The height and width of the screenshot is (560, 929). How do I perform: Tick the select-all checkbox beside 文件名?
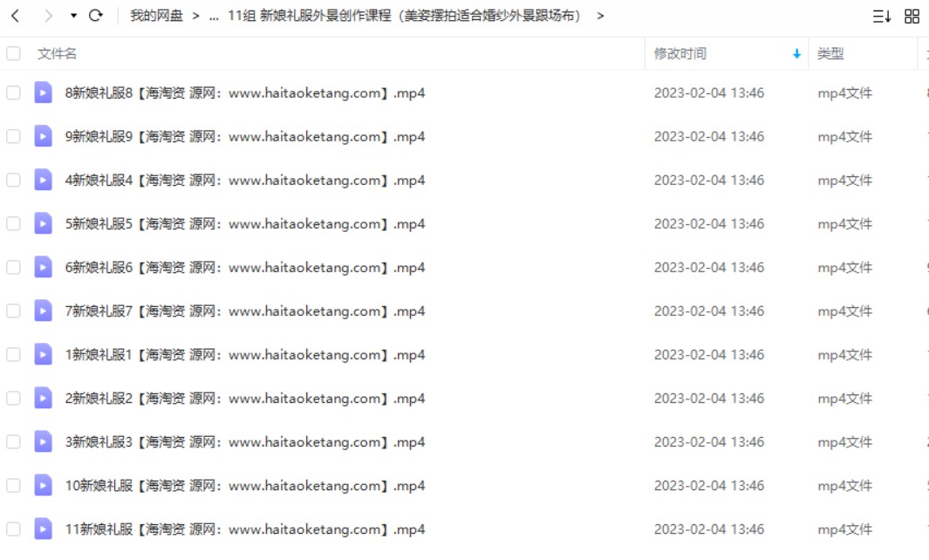(13, 54)
